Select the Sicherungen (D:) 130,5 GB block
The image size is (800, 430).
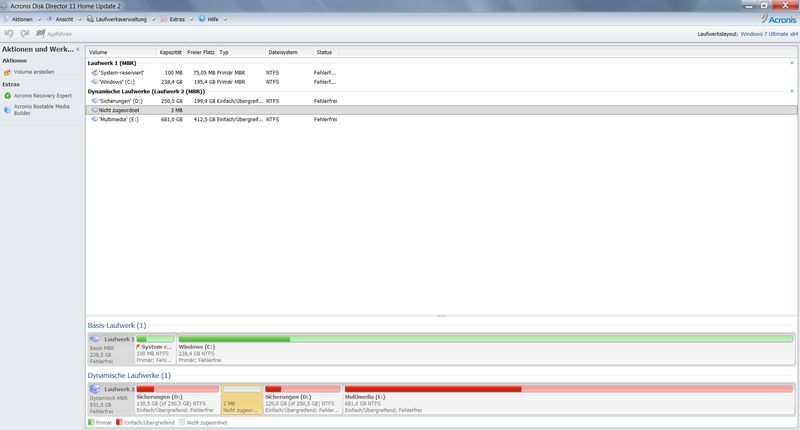(177, 399)
